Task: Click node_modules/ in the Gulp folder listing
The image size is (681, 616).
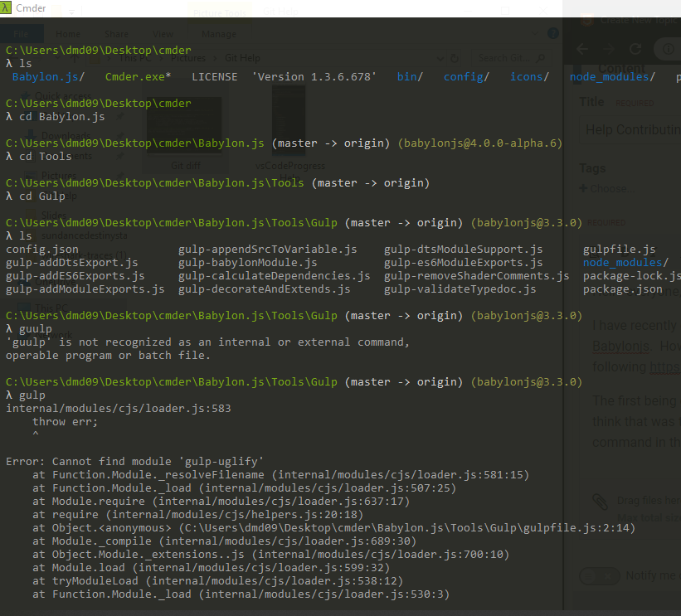Action: tap(626, 263)
